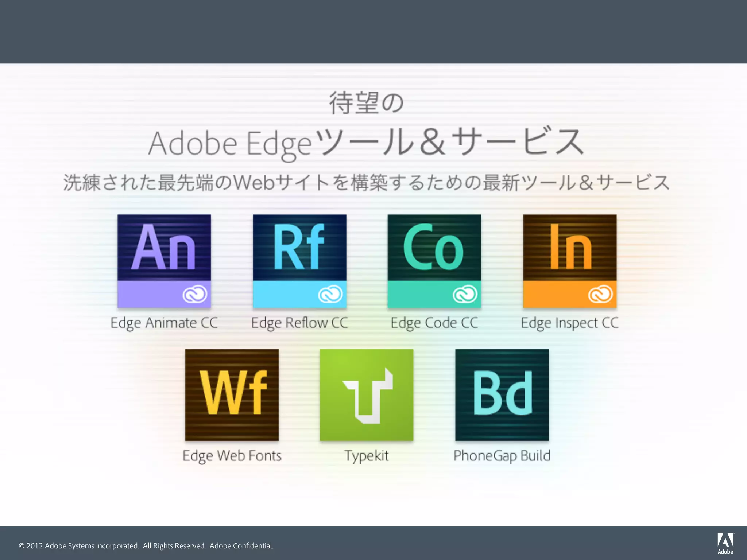Click the 'Adobe Edgeツール＆サービス' title

pos(367,144)
